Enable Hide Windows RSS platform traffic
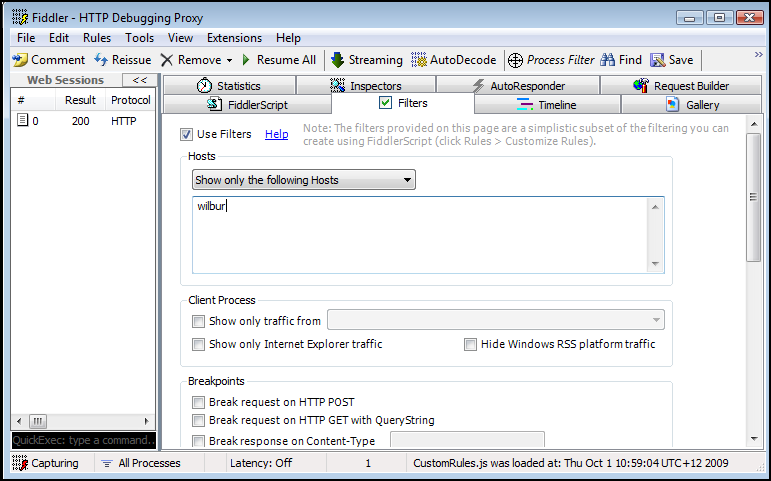771x481 pixels. [470, 344]
